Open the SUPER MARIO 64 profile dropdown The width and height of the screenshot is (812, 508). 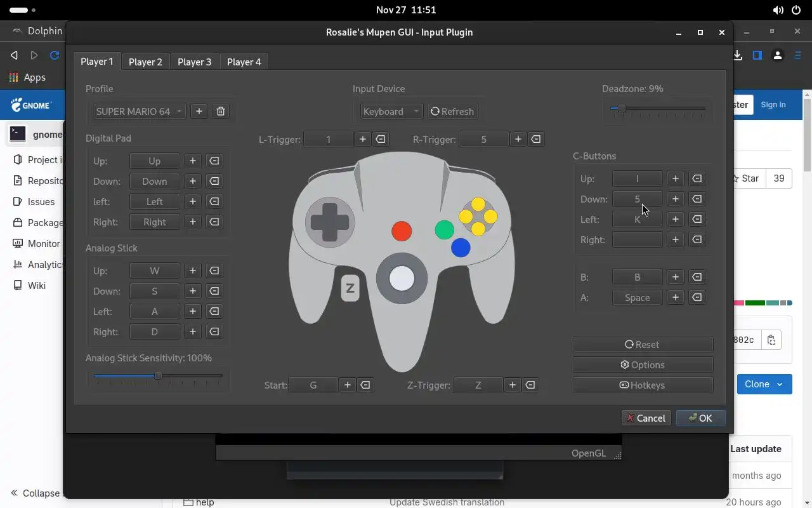(140, 111)
